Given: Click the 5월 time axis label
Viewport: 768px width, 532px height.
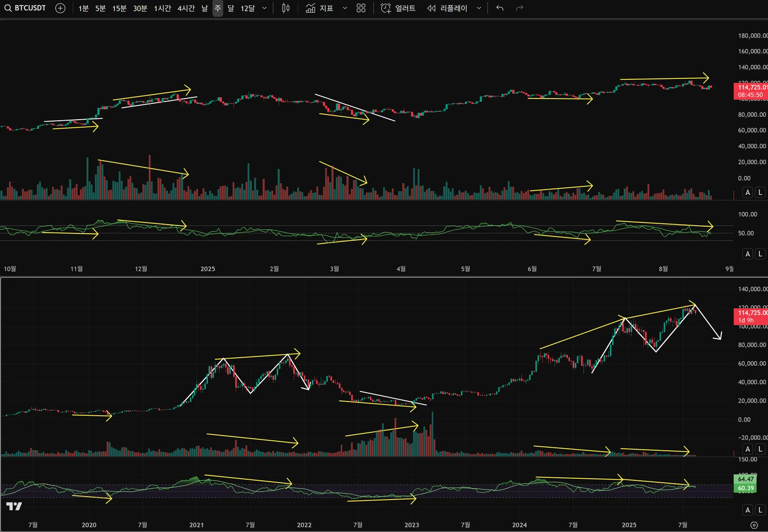Looking at the screenshot, I should [465, 269].
